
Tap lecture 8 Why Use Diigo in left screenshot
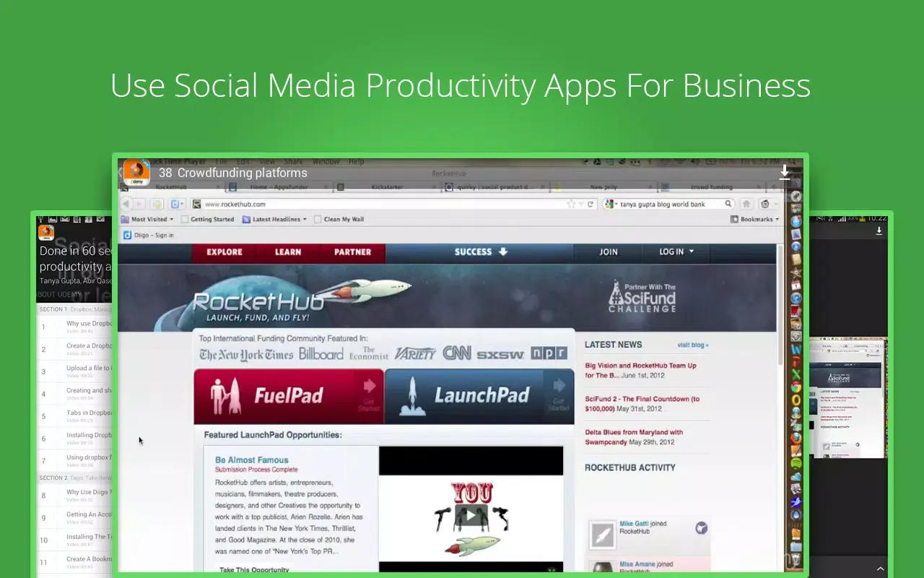click(75, 496)
